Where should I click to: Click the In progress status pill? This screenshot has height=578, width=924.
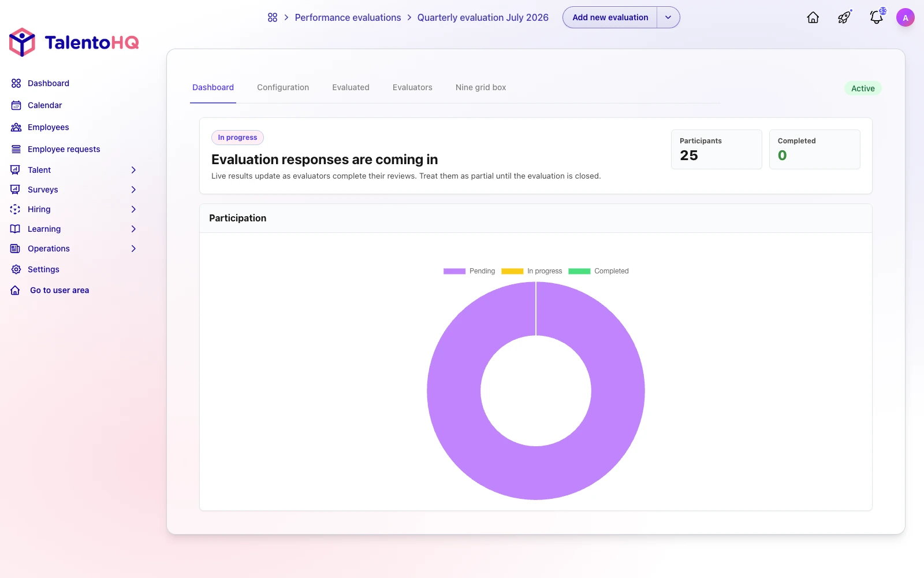pyautogui.click(x=237, y=138)
